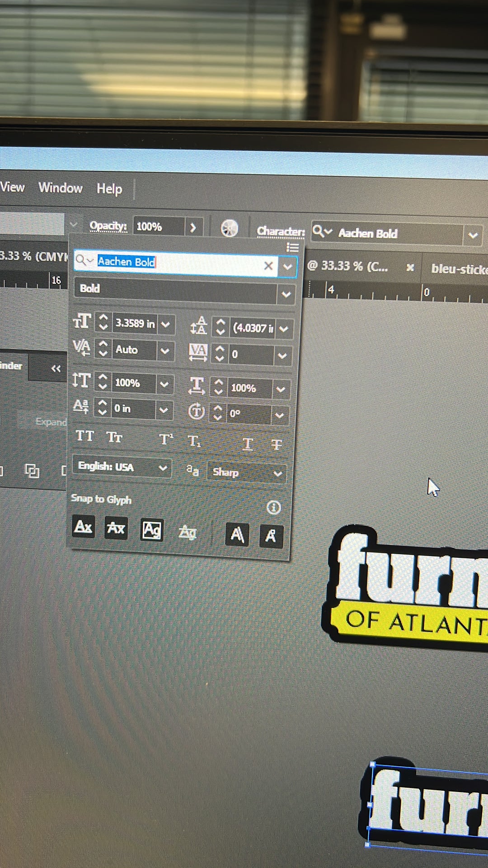Image resolution: width=488 pixels, height=868 pixels.
Task: Edit the Opacity 100% field
Action: point(158,226)
